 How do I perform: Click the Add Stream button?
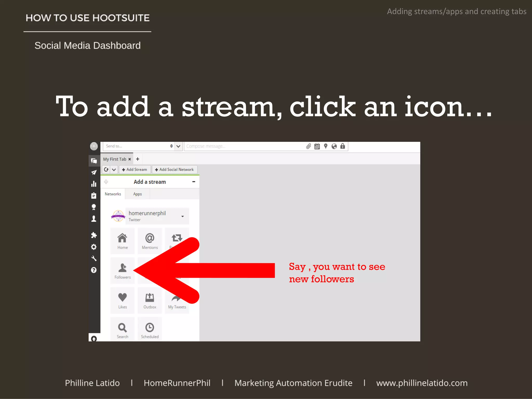coord(135,170)
